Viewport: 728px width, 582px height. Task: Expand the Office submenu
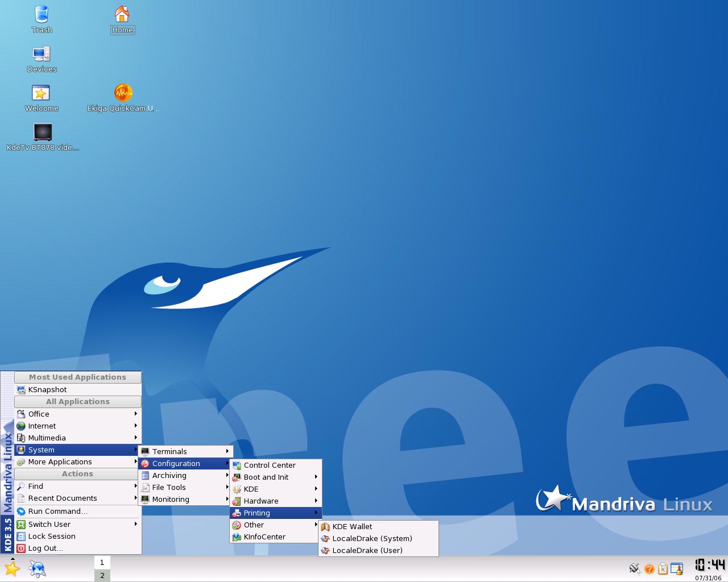(78, 414)
